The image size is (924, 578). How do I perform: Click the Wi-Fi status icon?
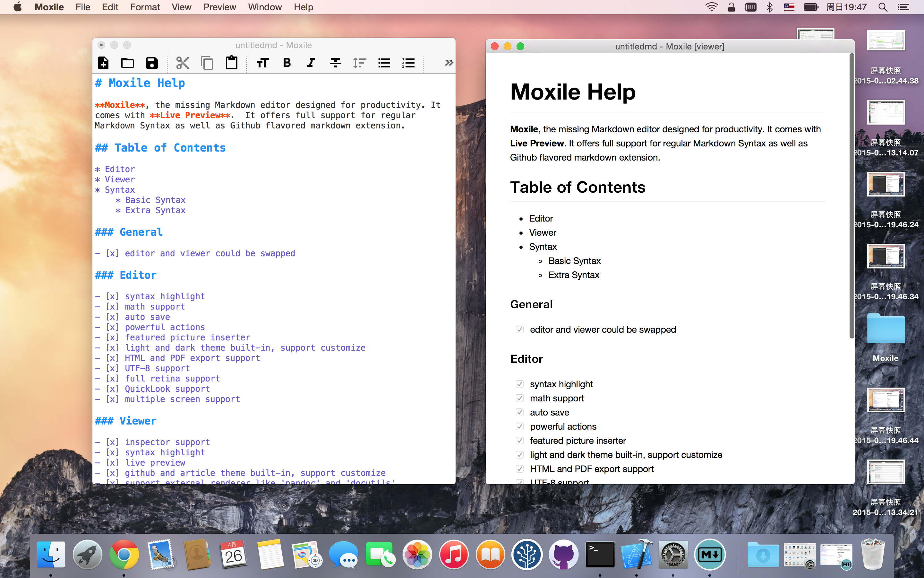(x=712, y=7)
